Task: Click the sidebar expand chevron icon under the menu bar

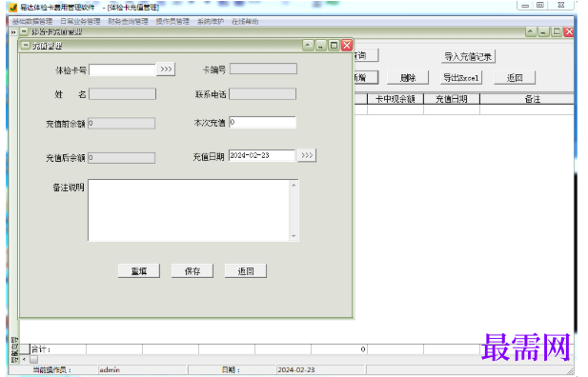Action: (x=13, y=32)
